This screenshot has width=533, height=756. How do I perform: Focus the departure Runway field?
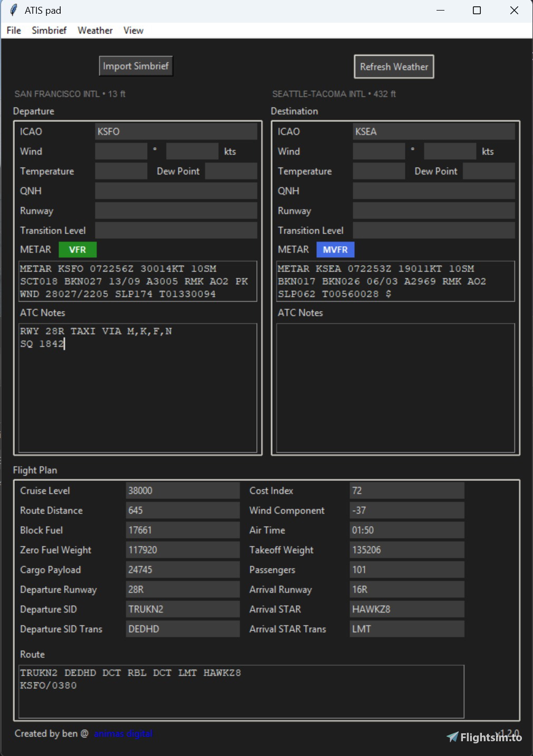click(176, 210)
